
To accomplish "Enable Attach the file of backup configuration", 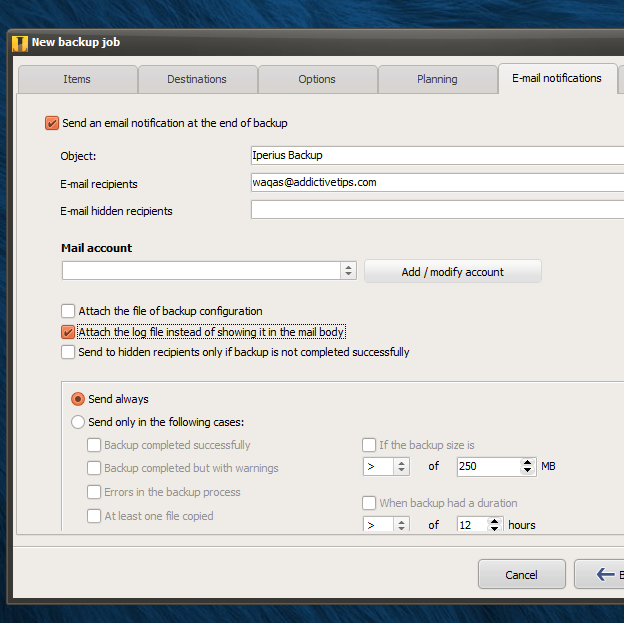I will click(x=68, y=311).
